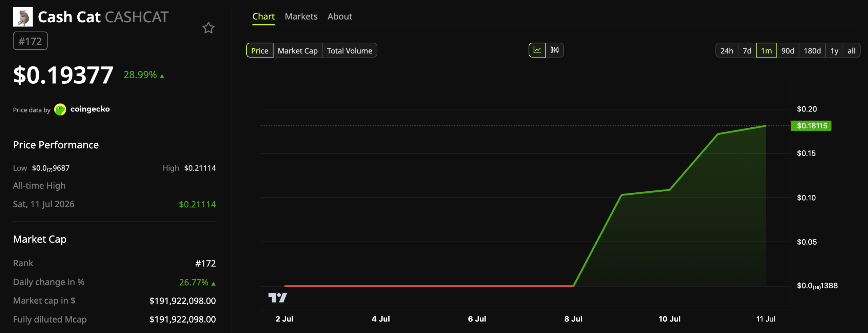The width and height of the screenshot is (868, 333).
Task: Select the Market Cap chart mode
Action: tap(298, 50)
